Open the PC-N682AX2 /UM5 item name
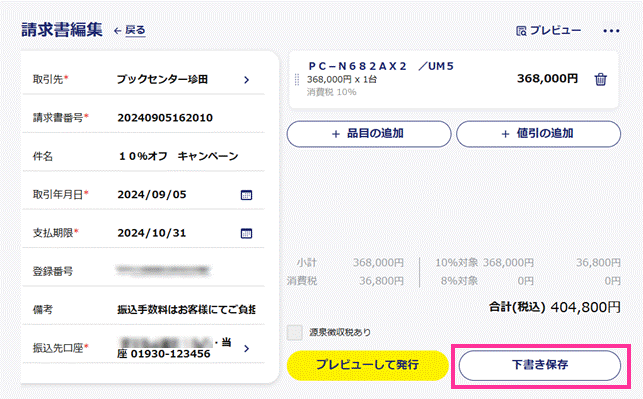The image size is (643, 399). [381, 66]
